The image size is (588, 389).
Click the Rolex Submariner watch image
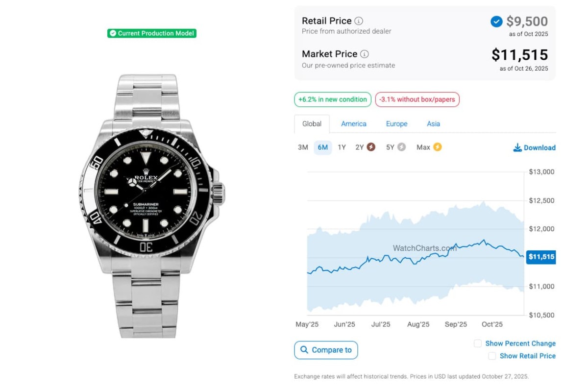click(x=151, y=206)
